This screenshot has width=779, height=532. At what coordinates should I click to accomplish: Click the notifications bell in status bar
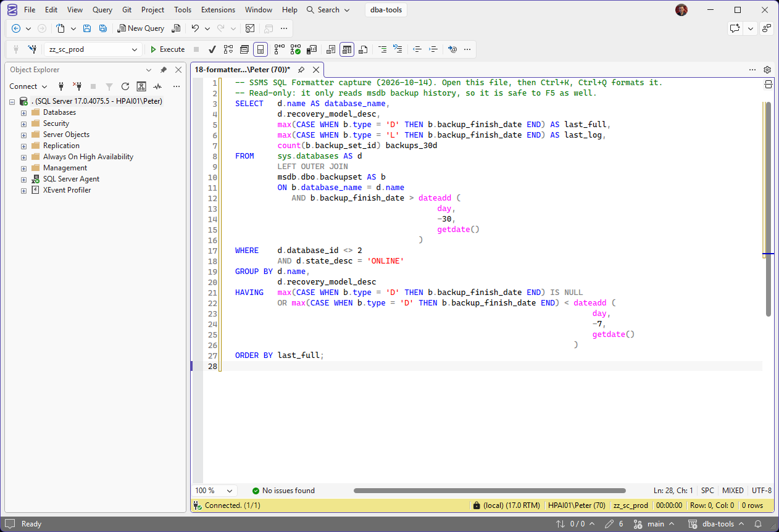[x=758, y=524]
